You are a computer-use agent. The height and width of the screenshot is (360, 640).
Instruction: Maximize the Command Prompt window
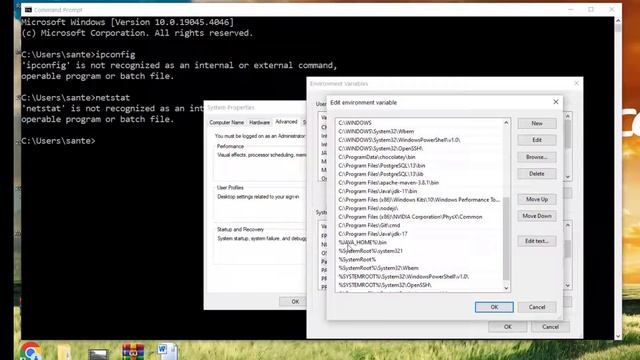pos(591,9)
